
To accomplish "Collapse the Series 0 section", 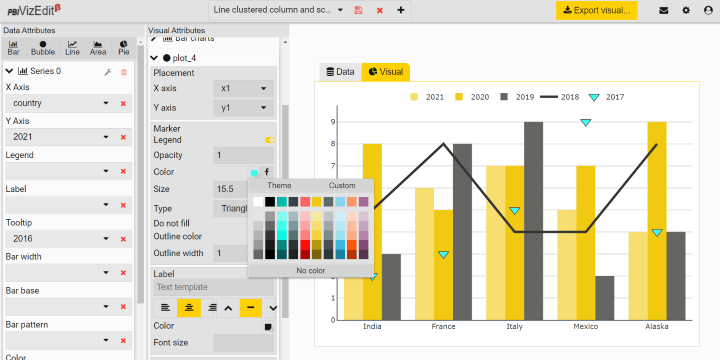I will click(x=9, y=71).
